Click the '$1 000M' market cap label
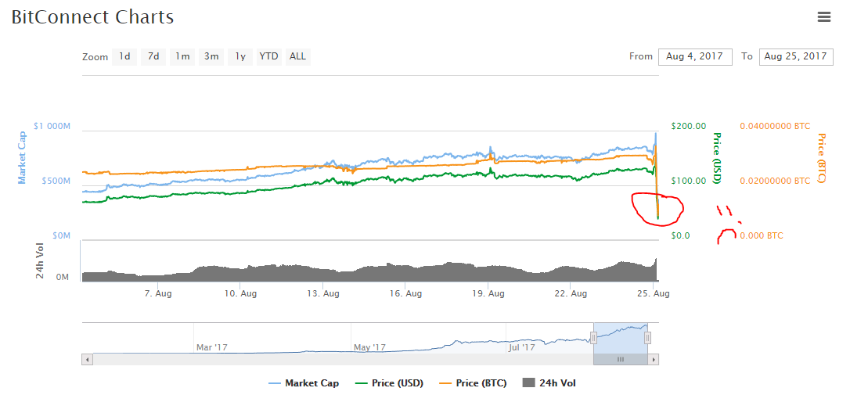The width and height of the screenshot is (868, 395). [x=52, y=126]
